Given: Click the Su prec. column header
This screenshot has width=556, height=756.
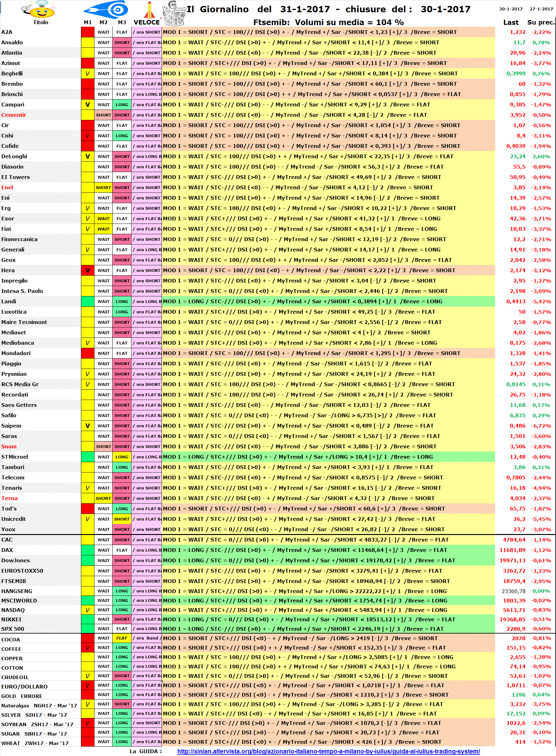Looking at the screenshot, I should (x=541, y=22).
